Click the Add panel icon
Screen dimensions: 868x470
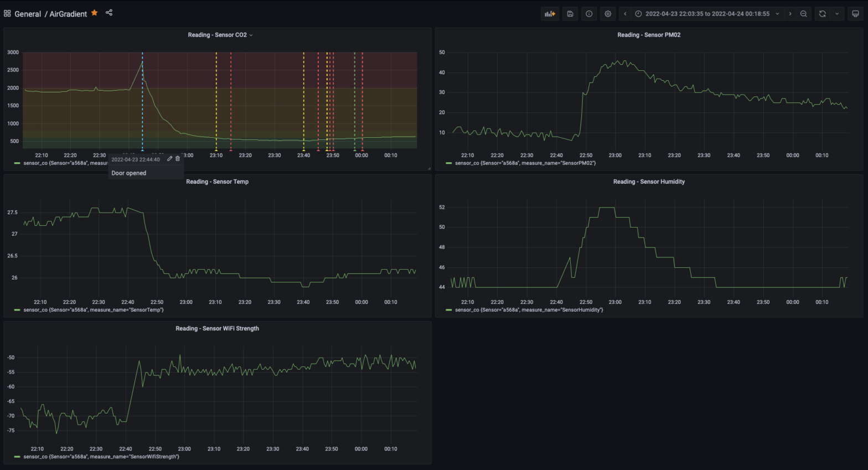coord(550,14)
